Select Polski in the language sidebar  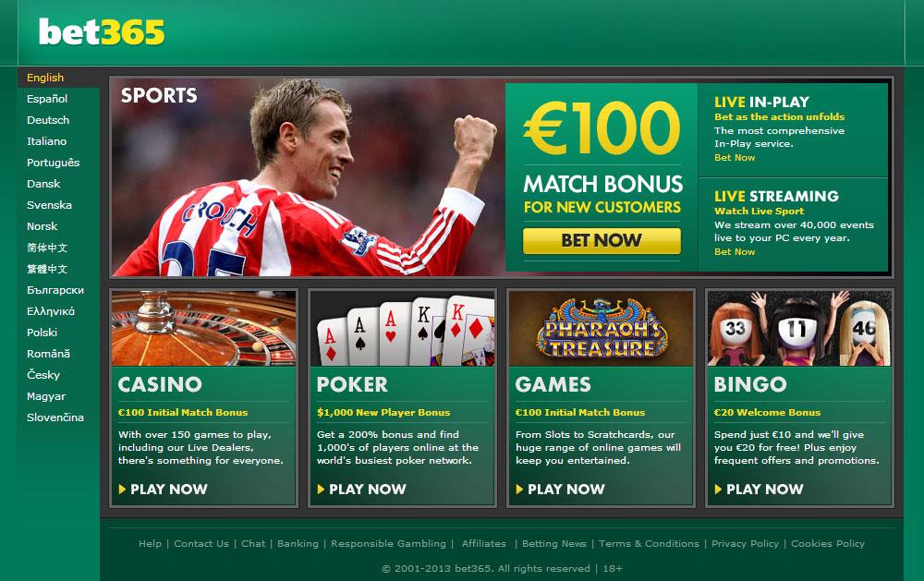point(42,333)
